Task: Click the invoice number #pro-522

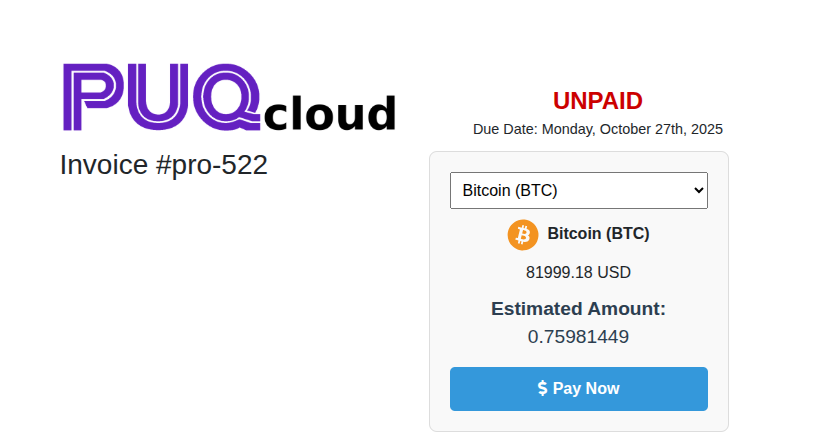Action: 212,165
